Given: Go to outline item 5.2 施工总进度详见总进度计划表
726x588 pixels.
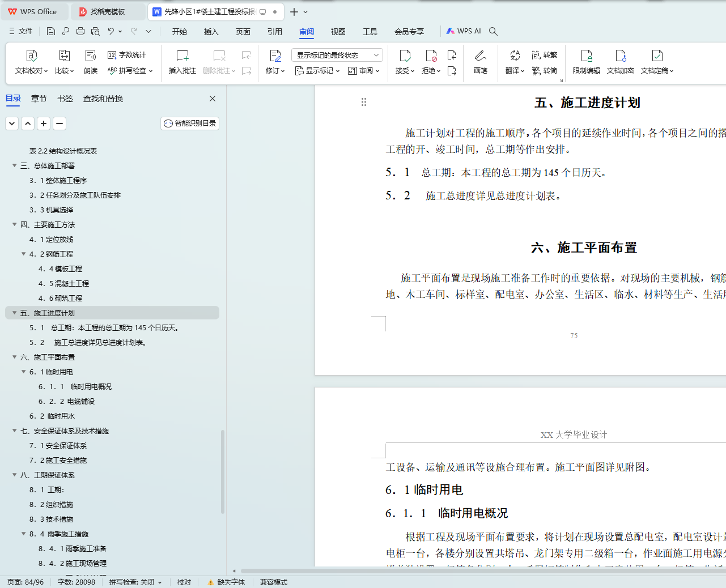Looking at the screenshot, I should [x=88, y=342].
